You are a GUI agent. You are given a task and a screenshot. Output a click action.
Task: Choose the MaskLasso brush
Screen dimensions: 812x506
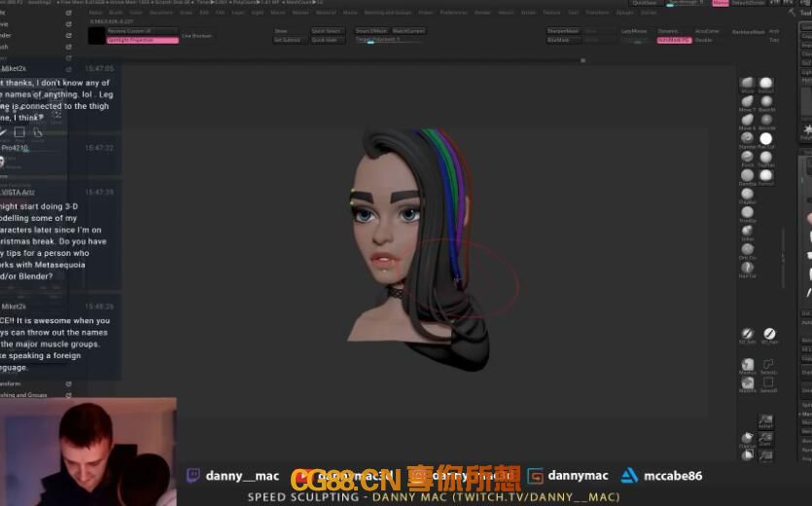(747, 366)
